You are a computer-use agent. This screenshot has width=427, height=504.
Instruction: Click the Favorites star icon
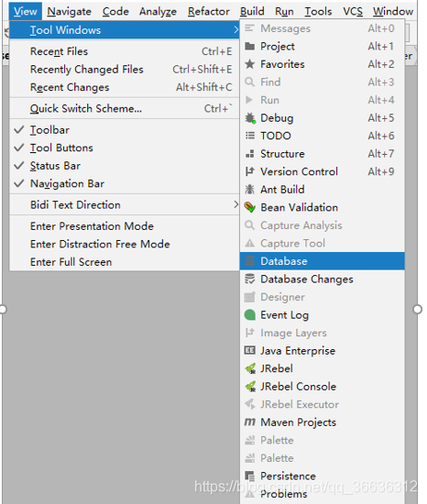click(x=249, y=64)
